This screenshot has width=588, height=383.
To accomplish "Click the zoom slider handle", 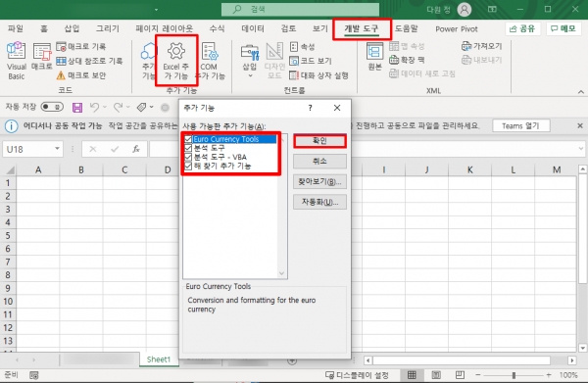I will (514, 375).
